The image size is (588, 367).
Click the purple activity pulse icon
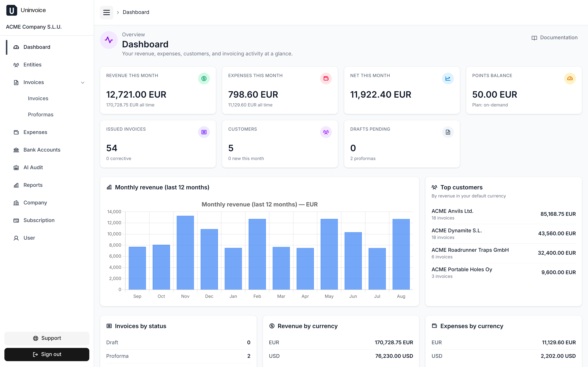pos(109,40)
